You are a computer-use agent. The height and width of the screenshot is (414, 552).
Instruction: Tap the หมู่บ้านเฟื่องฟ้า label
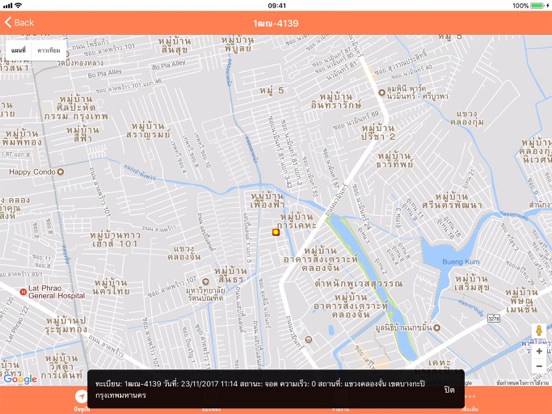click(x=268, y=200)
